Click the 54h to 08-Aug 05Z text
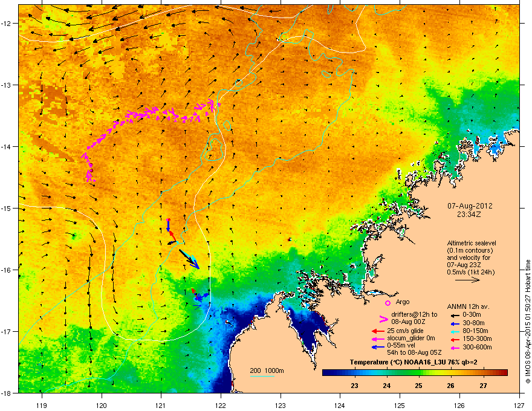 (x=414, y=352)
